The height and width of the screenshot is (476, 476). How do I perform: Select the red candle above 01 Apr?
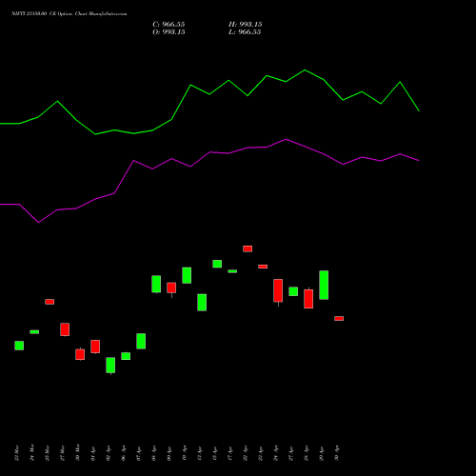point(95,347)
